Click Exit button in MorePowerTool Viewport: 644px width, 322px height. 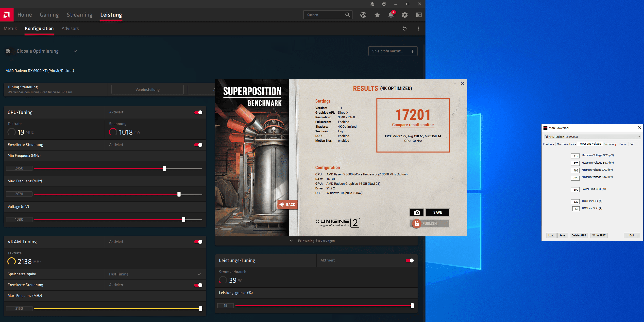click(x=631, y=235)
